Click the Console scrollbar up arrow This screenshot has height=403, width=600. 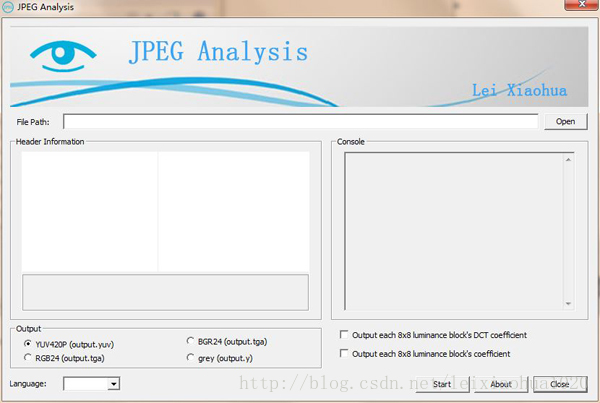click(568, 160)
